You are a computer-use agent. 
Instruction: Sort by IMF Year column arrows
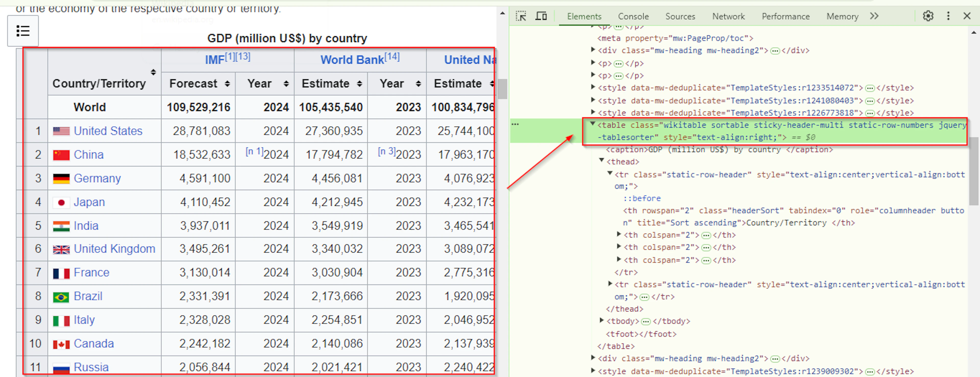click(x=286, y=84)
